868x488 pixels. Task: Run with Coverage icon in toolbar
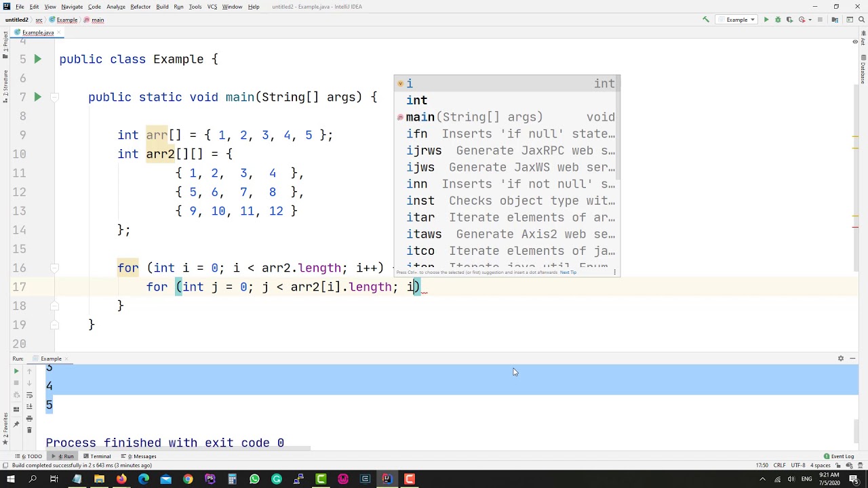tap(789, 20)
